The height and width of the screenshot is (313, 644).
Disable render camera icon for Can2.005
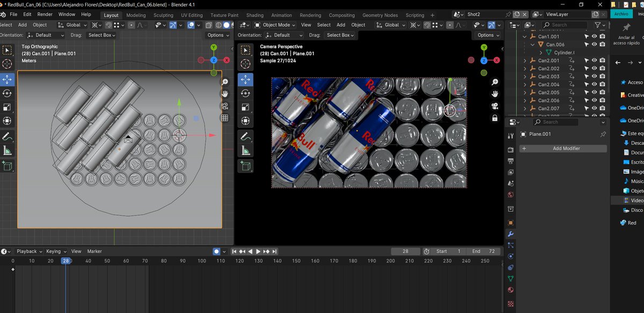pyautogui.click(x=603, y=92)
